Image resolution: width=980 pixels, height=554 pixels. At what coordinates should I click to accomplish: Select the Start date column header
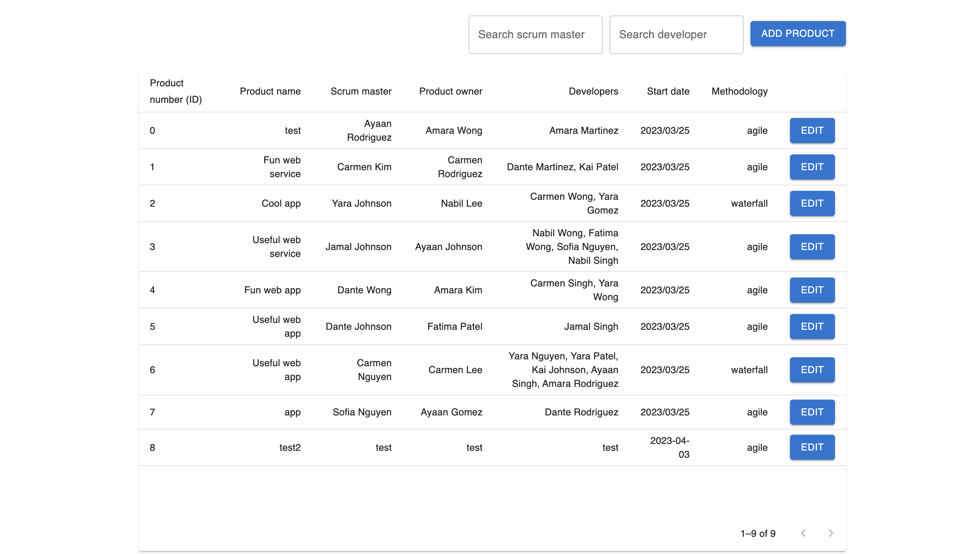pos(668,91)
